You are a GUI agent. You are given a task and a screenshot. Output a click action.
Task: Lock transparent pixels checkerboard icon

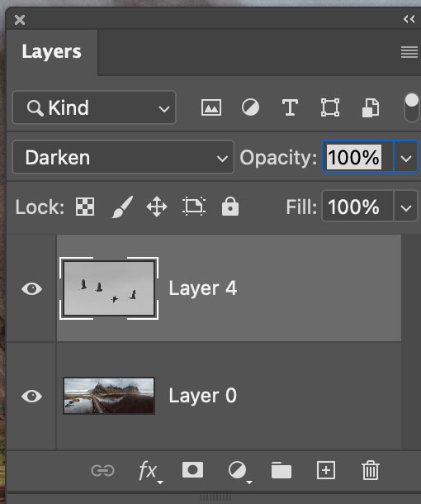[x=85, y=207]
